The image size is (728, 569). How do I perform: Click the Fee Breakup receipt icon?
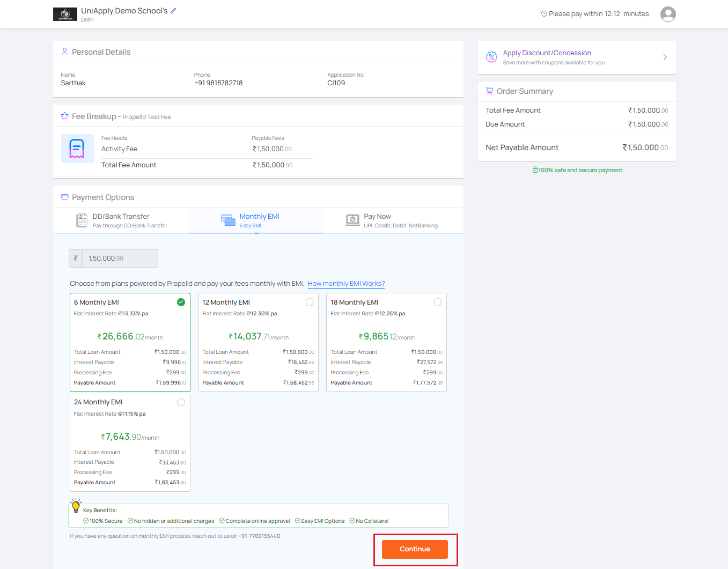click(77, 149)
